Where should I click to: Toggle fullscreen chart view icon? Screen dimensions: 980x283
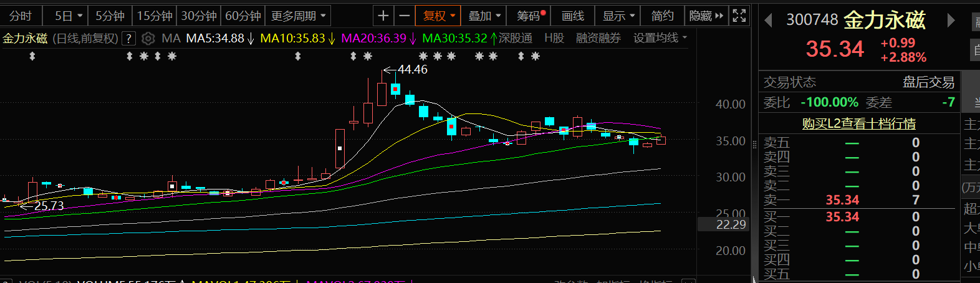739,16
